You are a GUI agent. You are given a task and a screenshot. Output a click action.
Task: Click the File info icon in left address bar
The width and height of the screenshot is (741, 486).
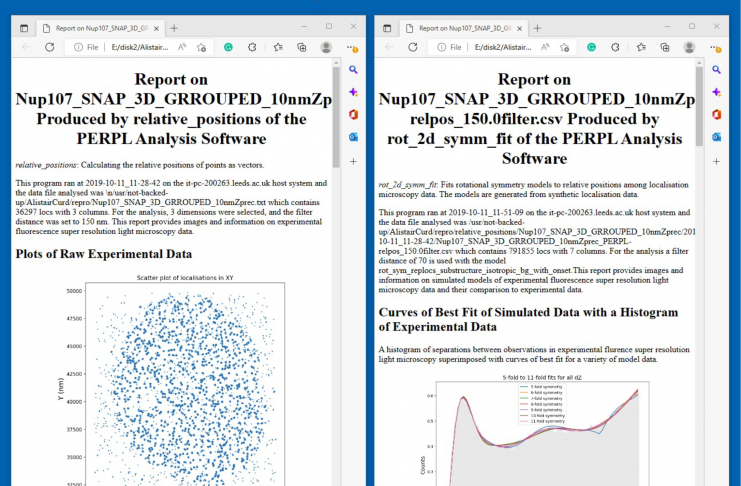(78, 47)
